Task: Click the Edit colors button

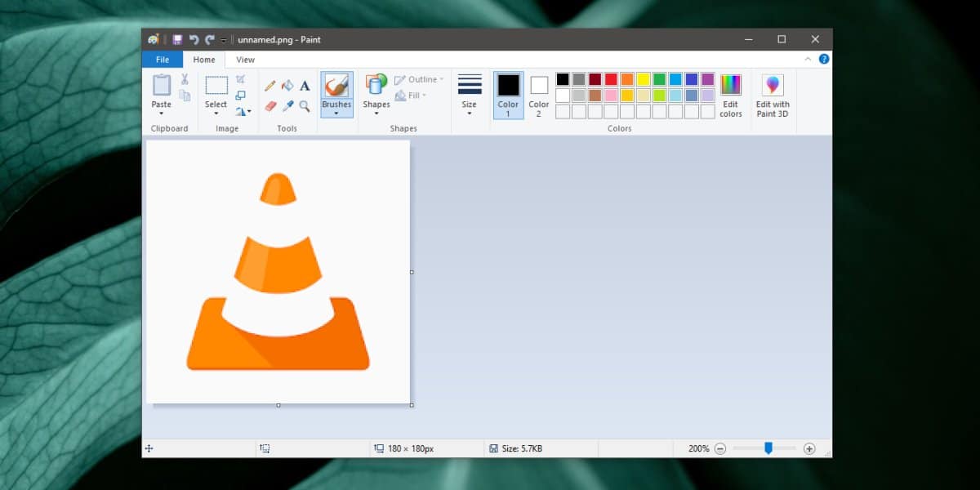Action: click(731, 95)
